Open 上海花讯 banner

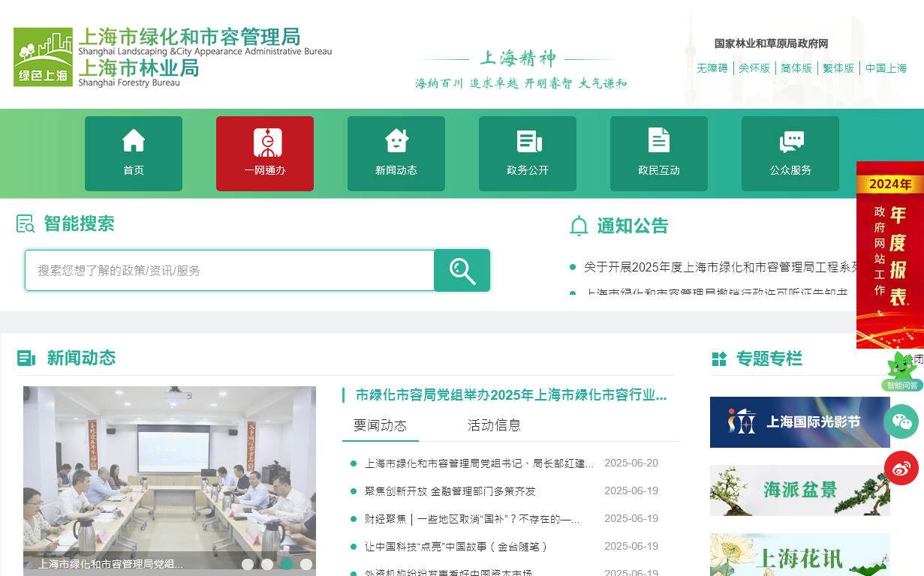click(x=800, y=554)
